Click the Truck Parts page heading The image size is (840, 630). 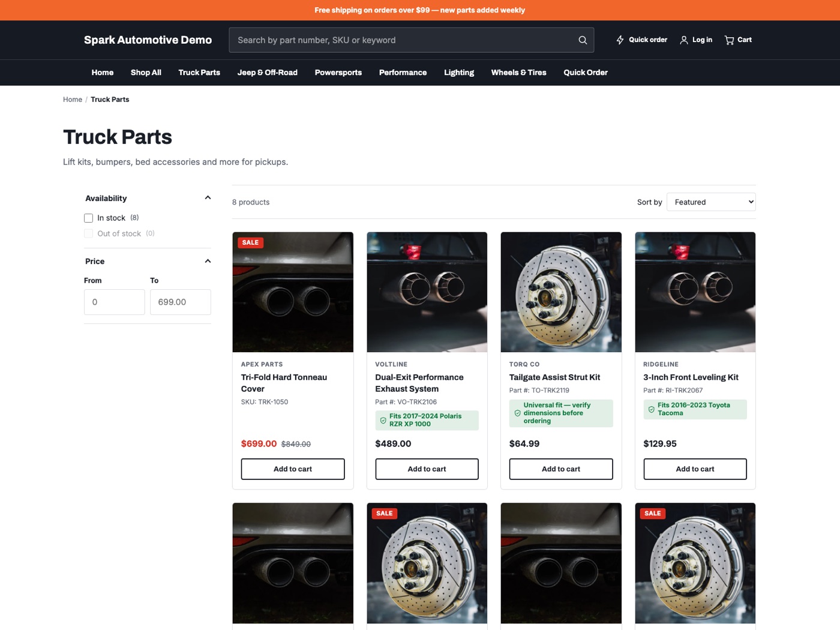point(118,137)
